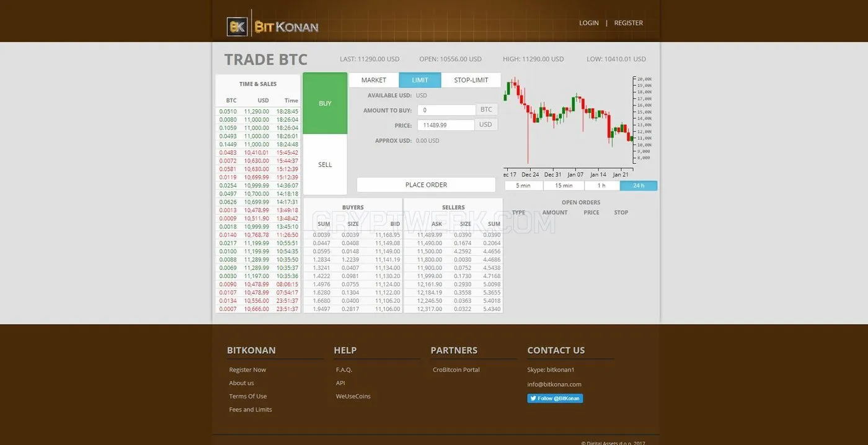This screenshot has height=445, width=868.
Task: Set chart interval to 1 h
Action: coord(601,186)
